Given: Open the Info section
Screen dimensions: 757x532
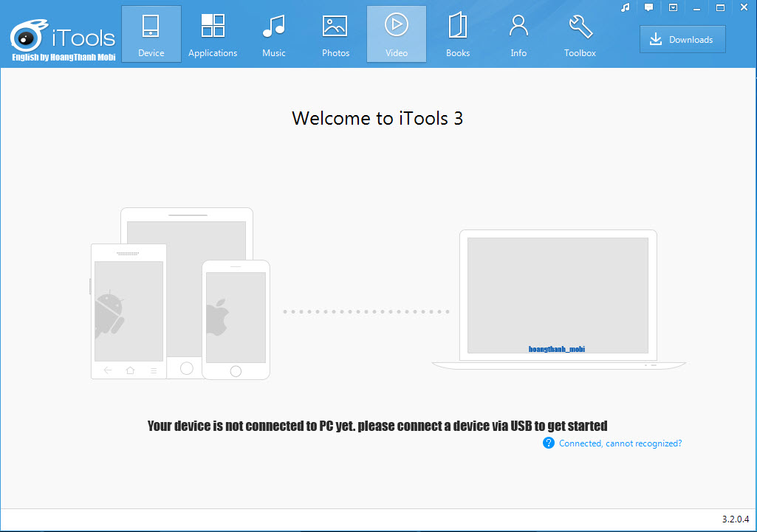Looking at the screenshot, I should [x=518, y=34].
